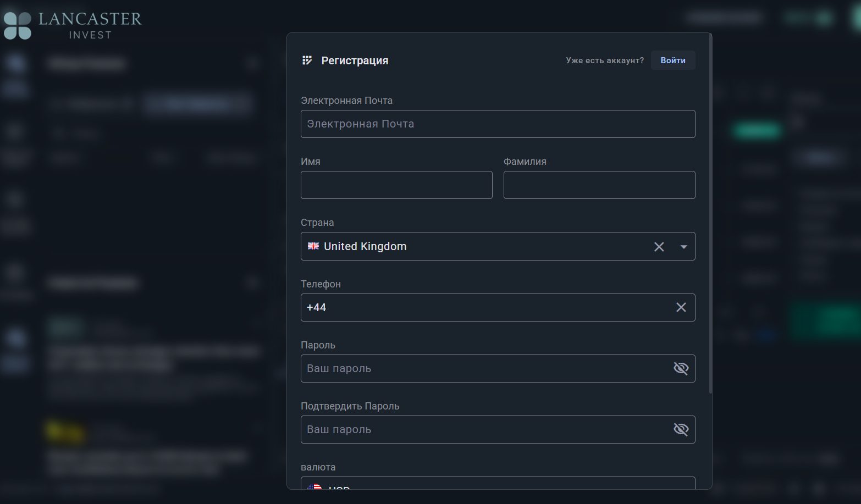Focus the Пароль password input
The width and height of the screenshot is (861, 504).
click(x=484, y=368)
